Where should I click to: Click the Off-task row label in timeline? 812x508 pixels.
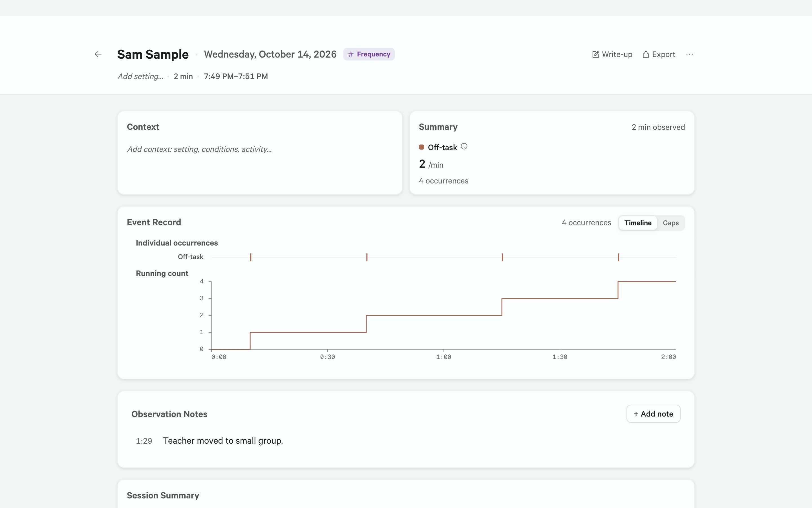(190, 257)
